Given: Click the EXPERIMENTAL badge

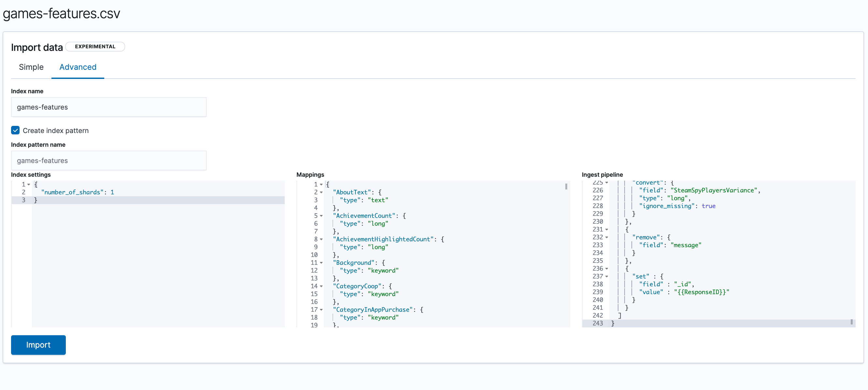Looking at the screenshot, I should [95, 47].
